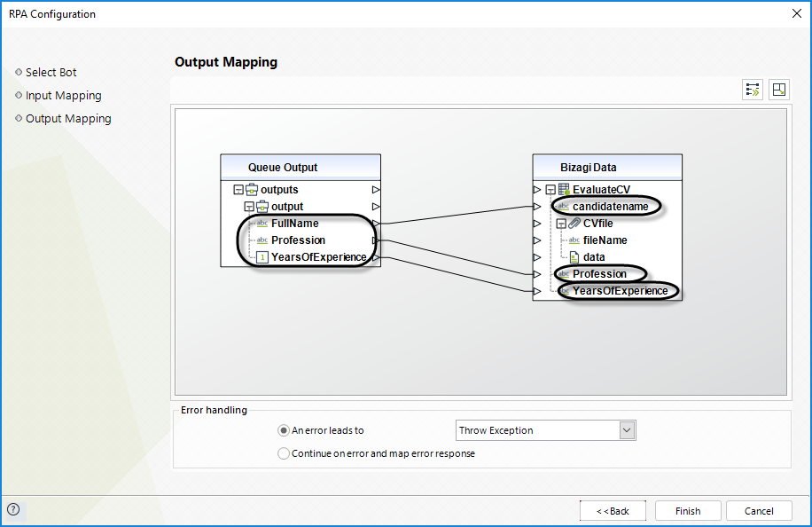Image resolution: width=812 pixels, height=527 pixels.
Task: Collapse the outputs tree node
Action: coord(238,190)
